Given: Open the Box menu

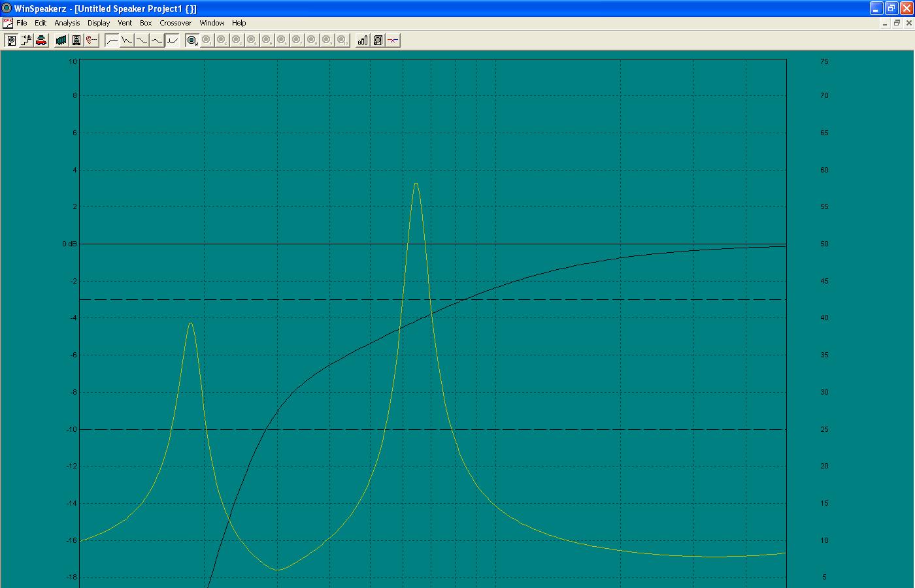Looking at the screenshot, I should [x=146, y=23].
